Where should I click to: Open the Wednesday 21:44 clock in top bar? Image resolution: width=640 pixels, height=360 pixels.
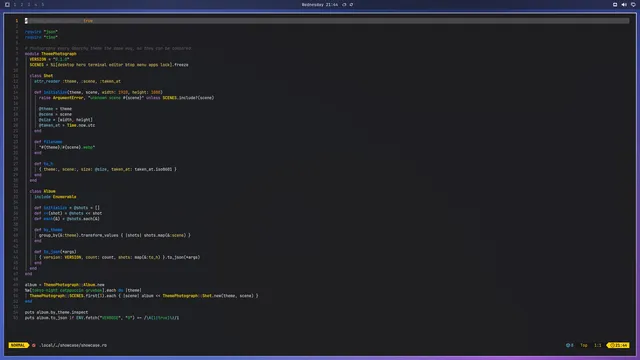(x=320, y=4)
